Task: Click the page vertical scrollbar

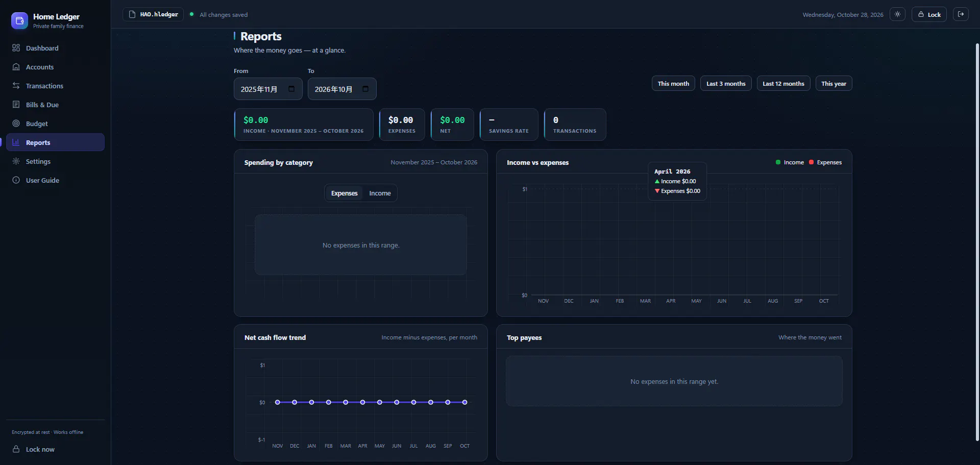Action: click(x=977, y=242)
